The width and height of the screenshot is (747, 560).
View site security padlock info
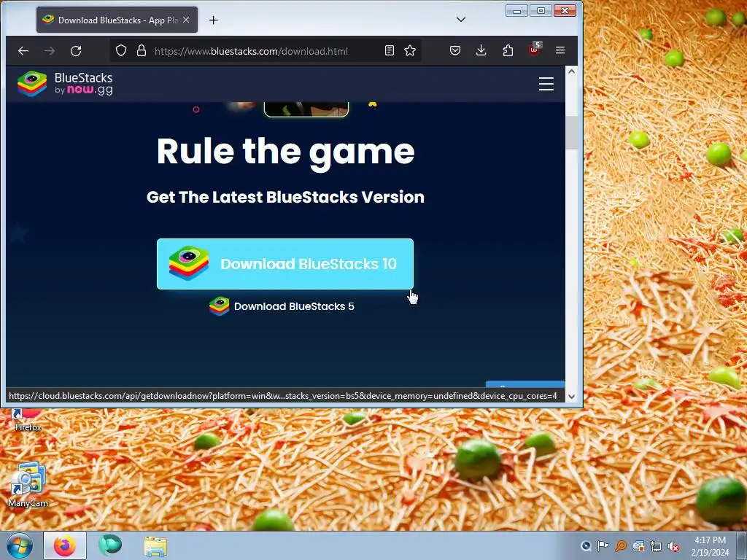click(142, 50)
